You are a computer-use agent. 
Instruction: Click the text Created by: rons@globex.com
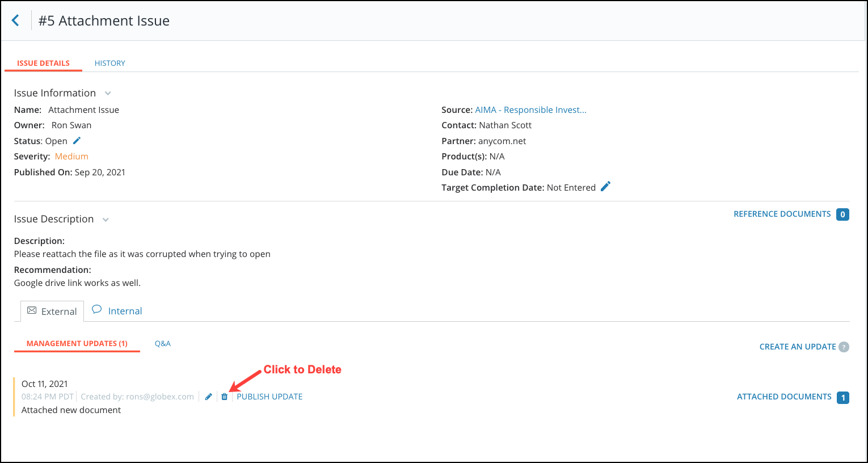(x=137, y=397)
